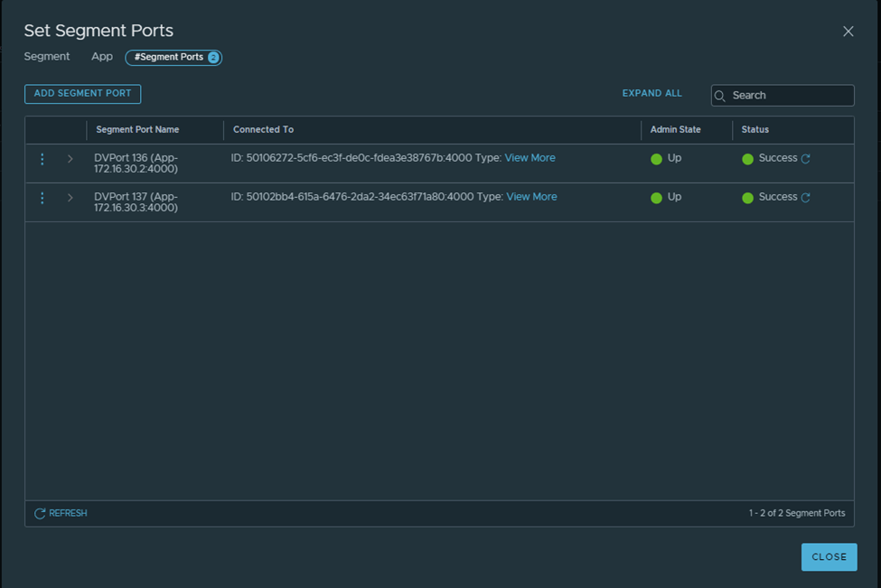Expand all segment port rows
Image resolution: width=881 pixels, height=588 pixels.
(651, 94)
